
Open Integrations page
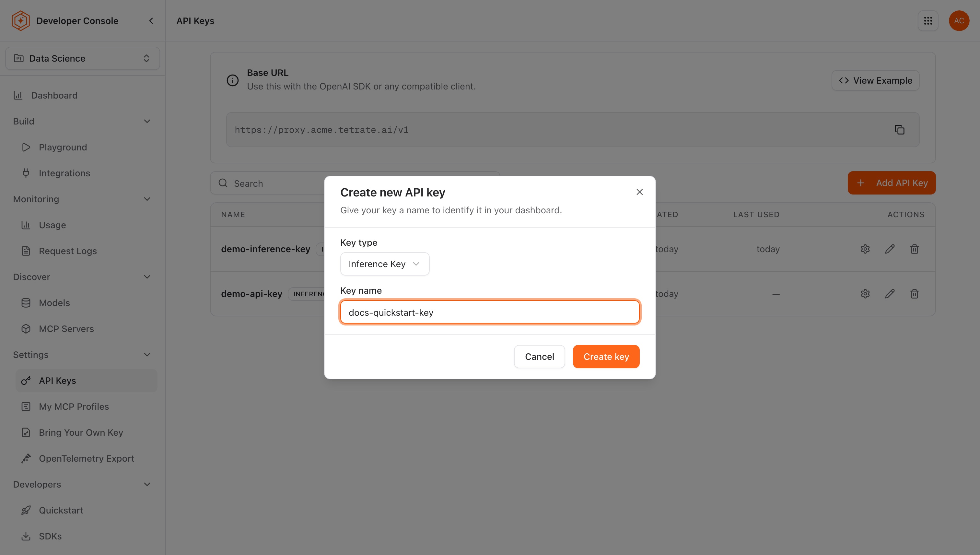click(86, 173)
